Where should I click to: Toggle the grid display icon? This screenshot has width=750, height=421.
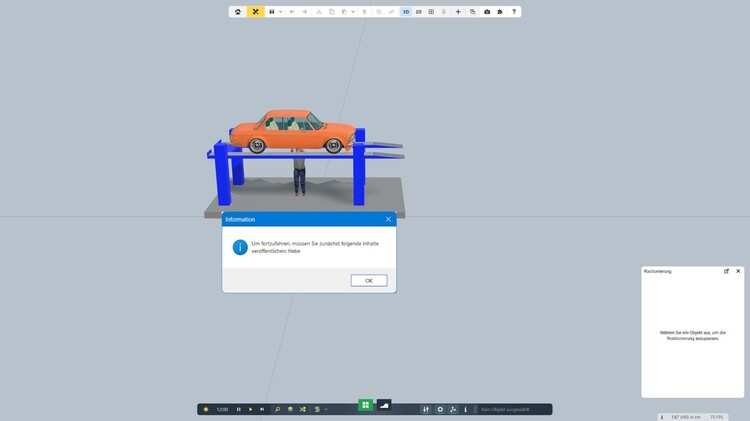tap(431, 12)
